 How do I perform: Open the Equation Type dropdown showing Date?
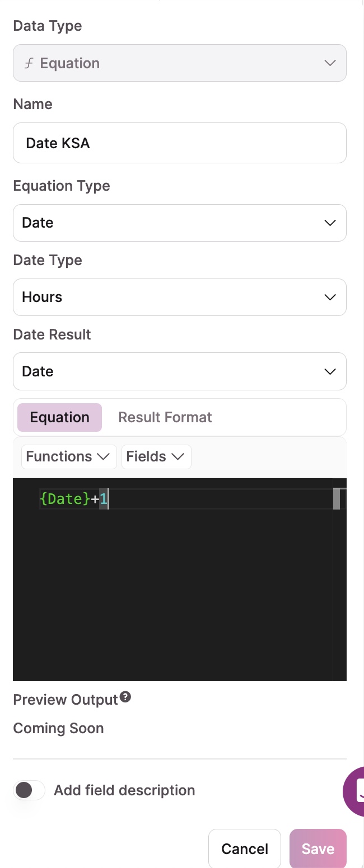click(x=179, y=223)
